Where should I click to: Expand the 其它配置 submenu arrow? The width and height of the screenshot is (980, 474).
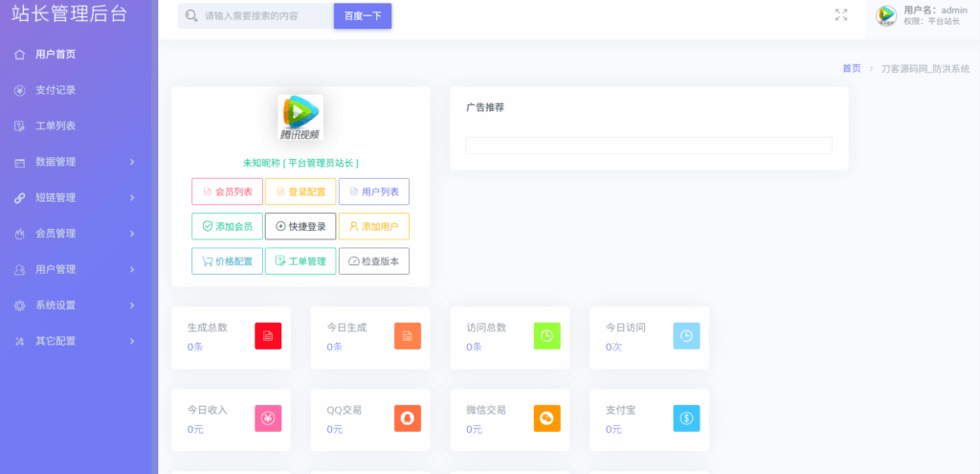point(132,342)
